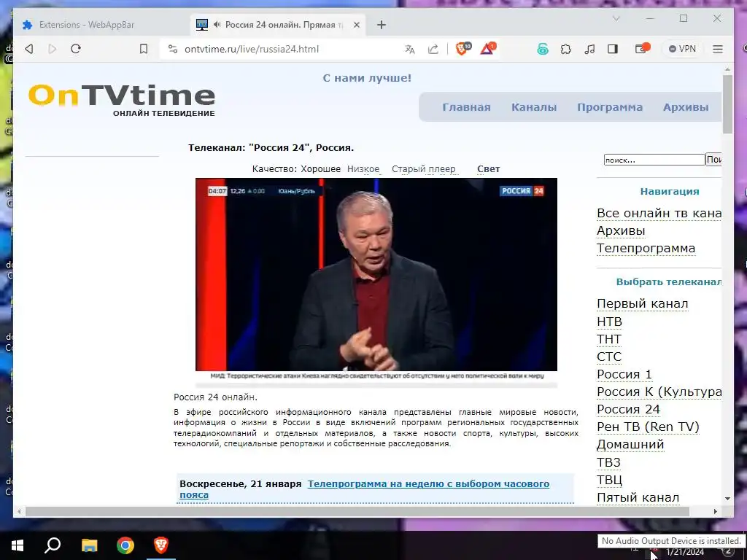The width and height of the screenshot is (747, 560).
Task: Switch to Старый плеер
Action: coord(424,169)
